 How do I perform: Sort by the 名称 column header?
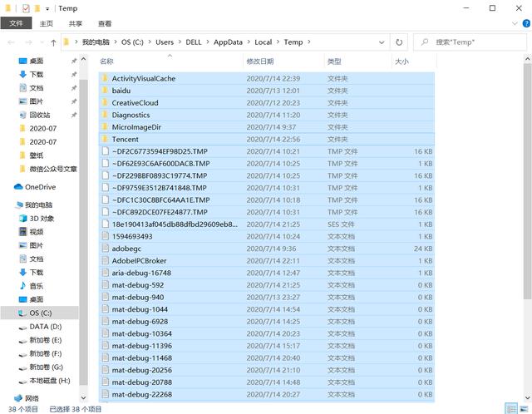106,62
